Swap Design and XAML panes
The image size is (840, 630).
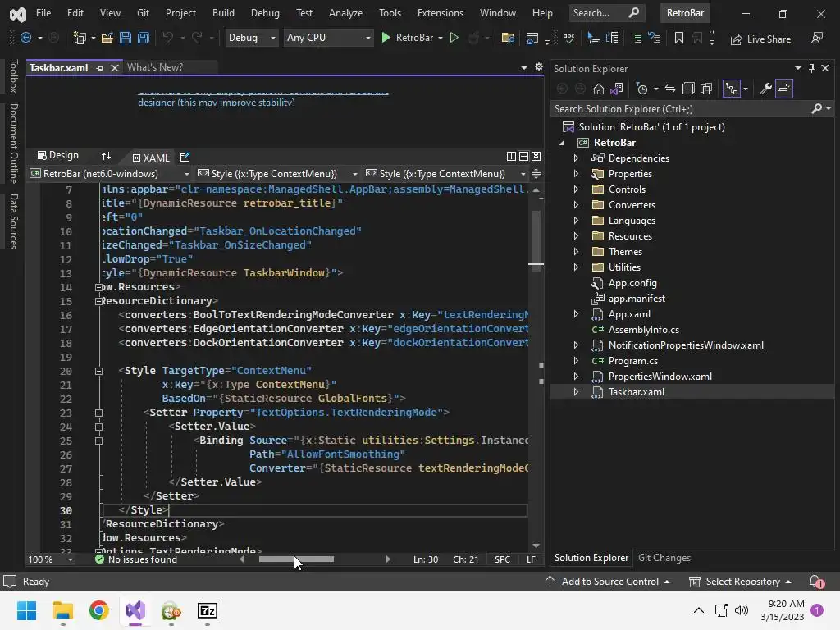pyautogui.click(x=106, y=156)
